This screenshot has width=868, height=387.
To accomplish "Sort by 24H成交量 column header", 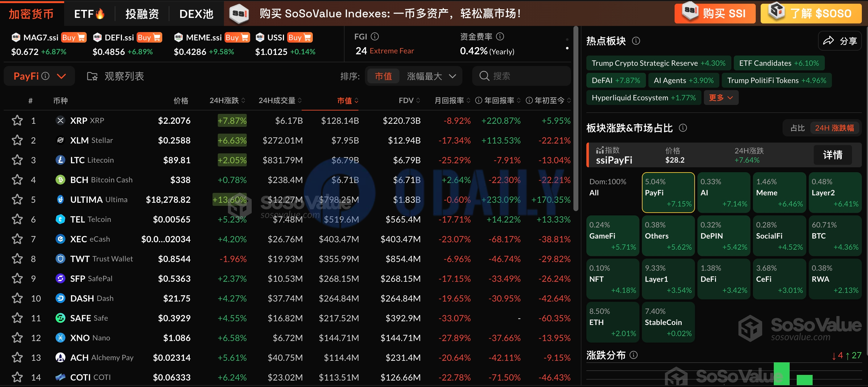I will [x=280, y=101].
